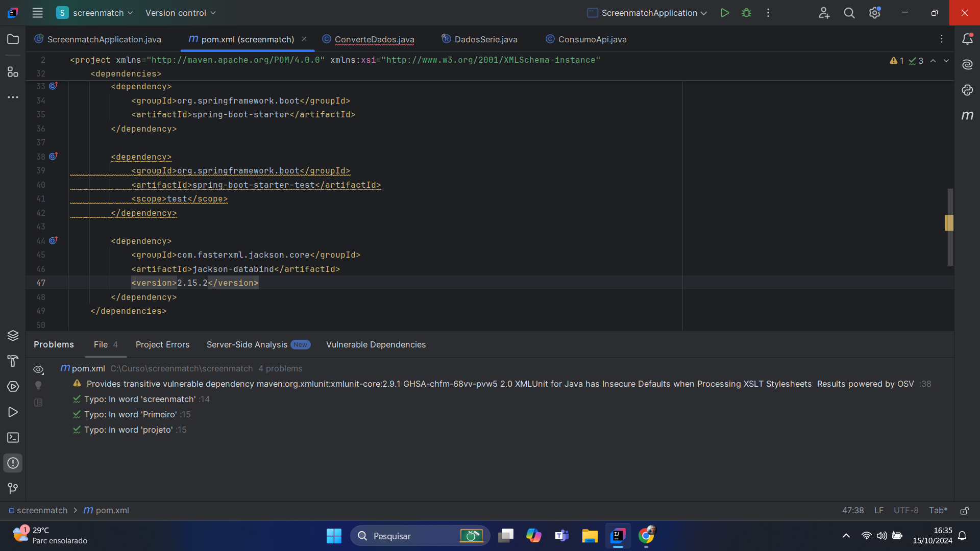Open the Server-Side Analysis tab

[258, 345]
